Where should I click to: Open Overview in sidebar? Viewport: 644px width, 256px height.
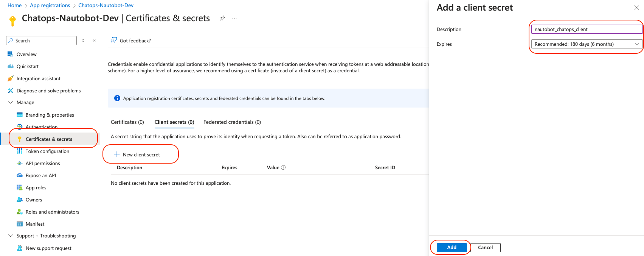26,54
